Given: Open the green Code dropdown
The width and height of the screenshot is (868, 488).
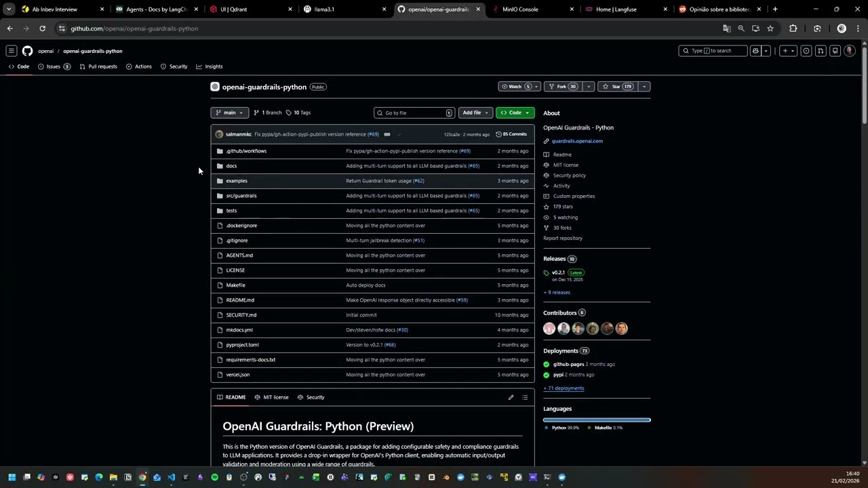Looking at the screenshot, I should tap(515, 113).
